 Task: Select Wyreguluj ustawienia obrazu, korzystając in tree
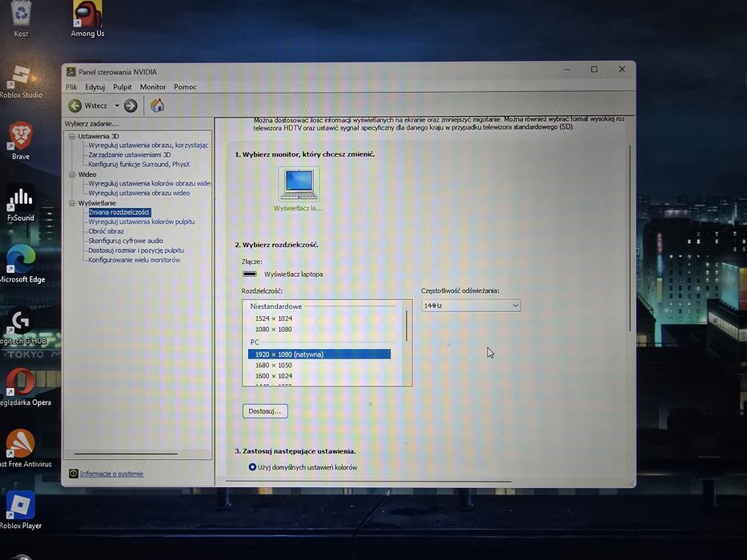pyautogui.click(x=149, y=146)
